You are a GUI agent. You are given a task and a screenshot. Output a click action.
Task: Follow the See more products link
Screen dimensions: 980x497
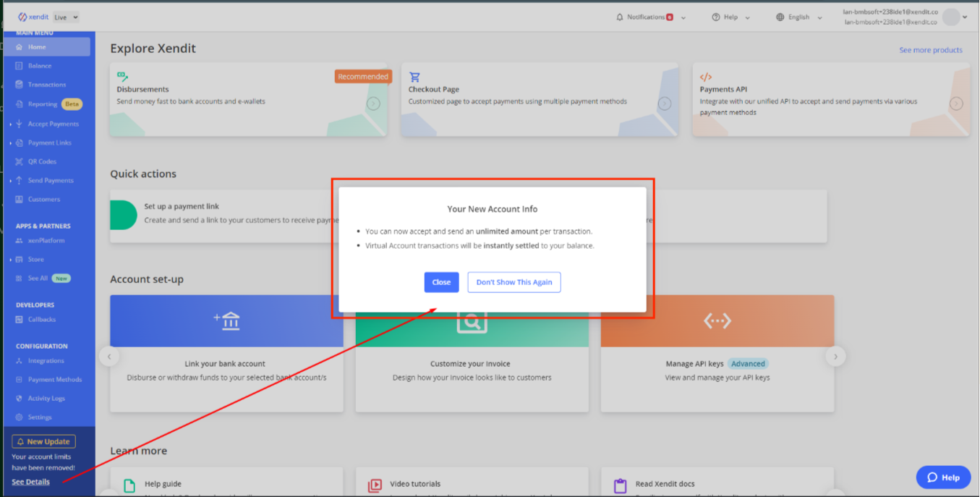pyautogui.click(x=931, y=50)
